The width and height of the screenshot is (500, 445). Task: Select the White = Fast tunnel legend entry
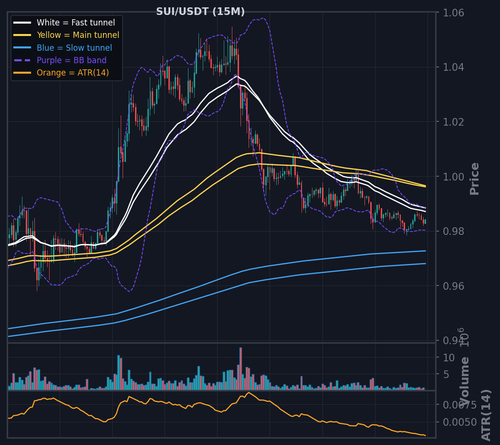[64, 22]
